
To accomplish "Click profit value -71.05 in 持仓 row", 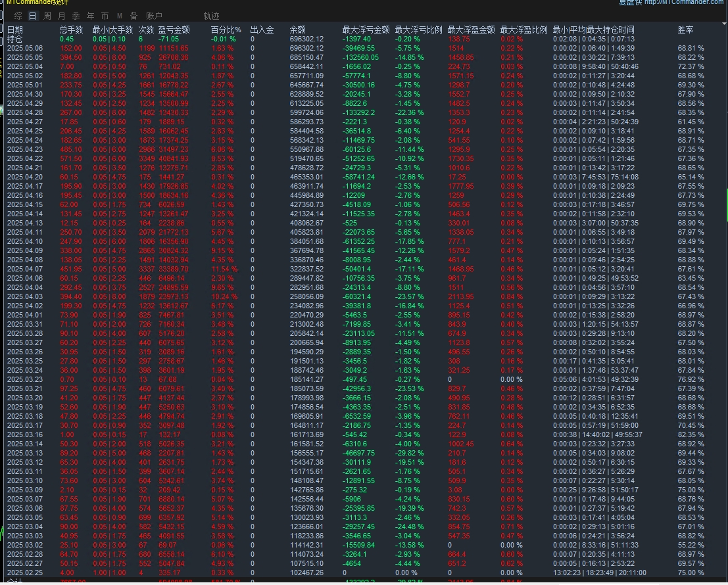I will [168, 39].
